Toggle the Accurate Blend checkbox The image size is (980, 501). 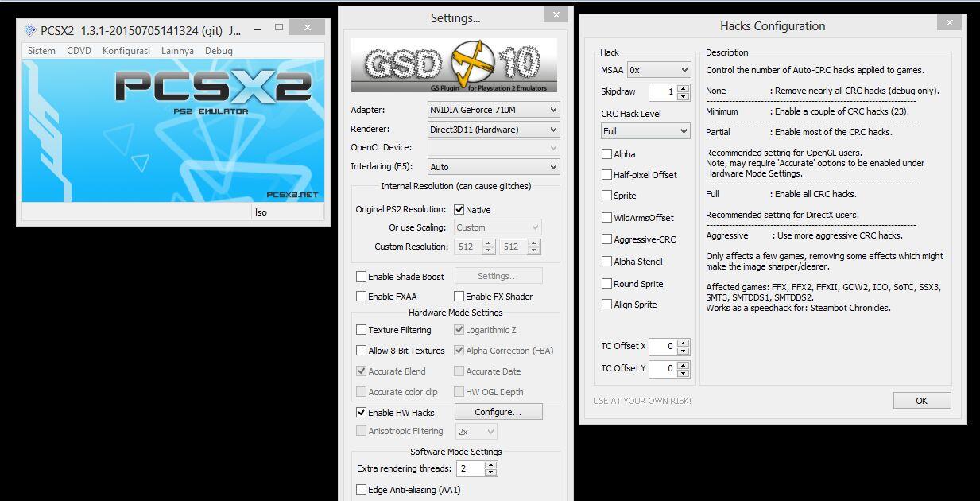tap(362, 371)
